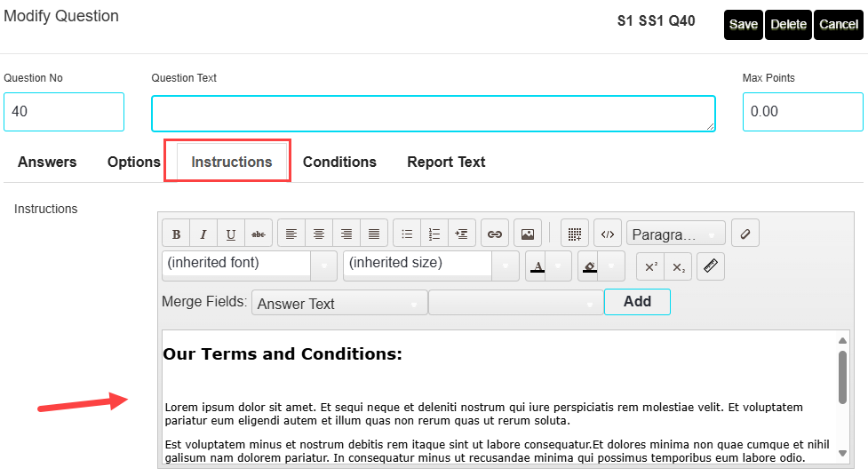Click the Save button
Image resolution: width=868 pixels, height=476 pixels.
point(743,25)
